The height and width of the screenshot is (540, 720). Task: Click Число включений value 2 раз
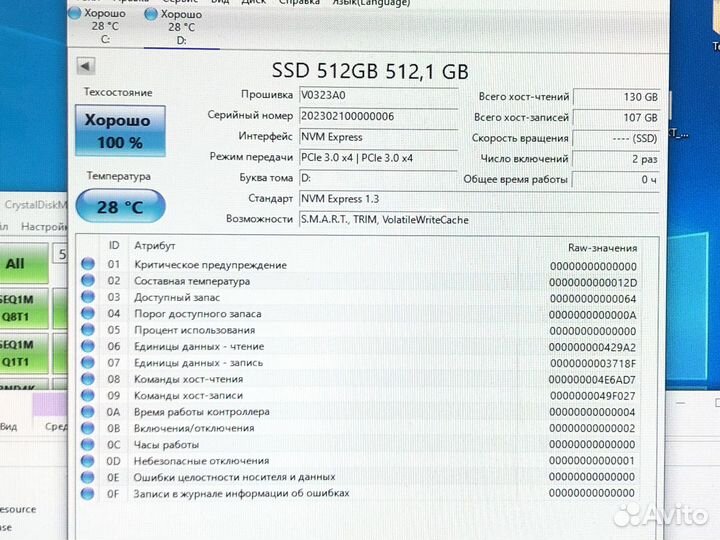point(617,159)
